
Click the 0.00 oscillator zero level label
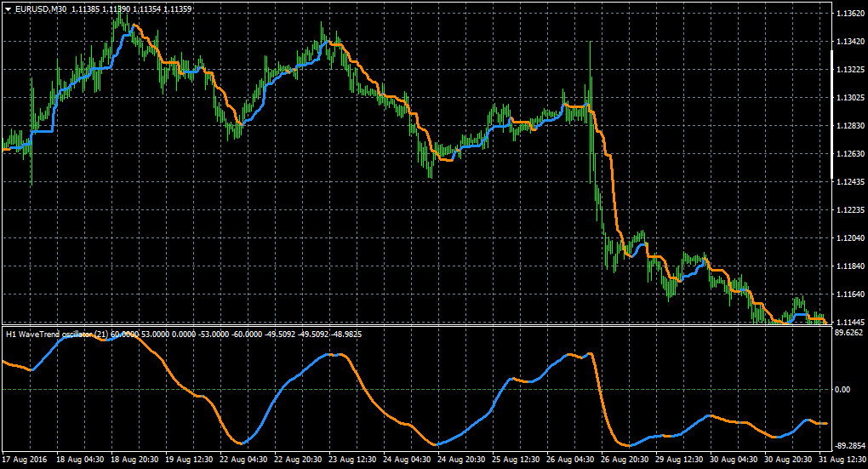pos(842,390)
